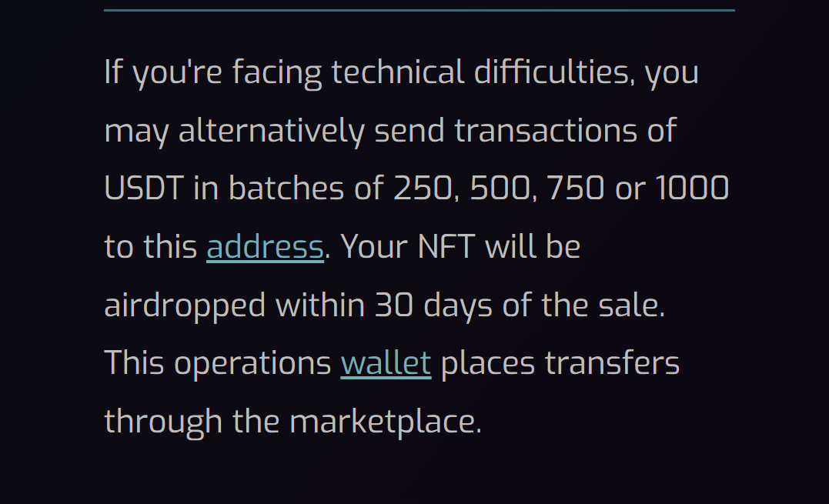Click the word "batches"
Image resolution: width=829 pixels, height=504 pixels.
(x=286, y=188)
